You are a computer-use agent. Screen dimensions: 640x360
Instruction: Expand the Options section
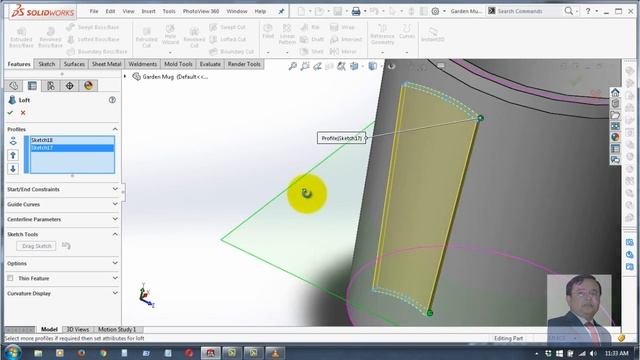pyautogui.click(x=115, y=263)
